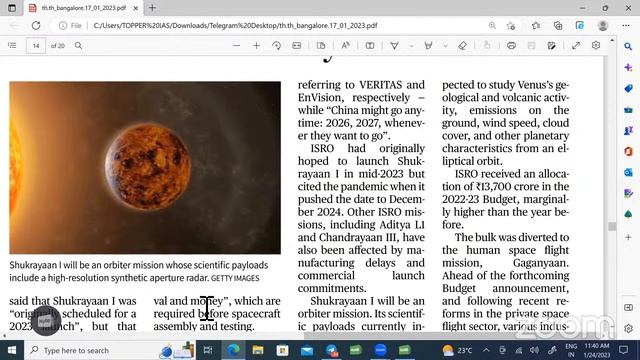This screenshot has height=360, width=640.
Task: Open Microsoft Edge from the taskbar
Action: (233, 350)
